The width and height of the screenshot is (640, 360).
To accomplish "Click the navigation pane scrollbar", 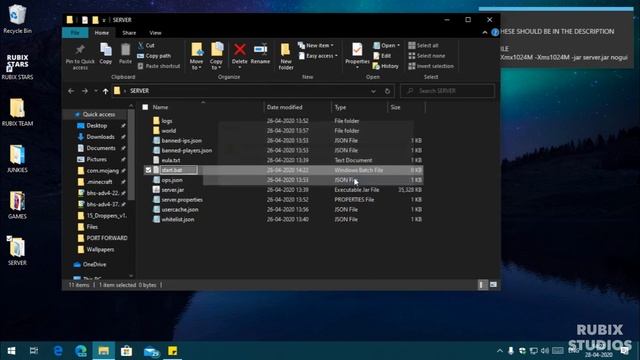I will point(131,155).
